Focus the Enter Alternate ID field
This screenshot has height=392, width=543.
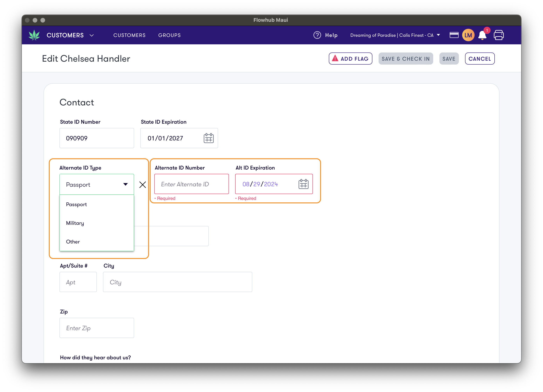[x=192, y=184]
